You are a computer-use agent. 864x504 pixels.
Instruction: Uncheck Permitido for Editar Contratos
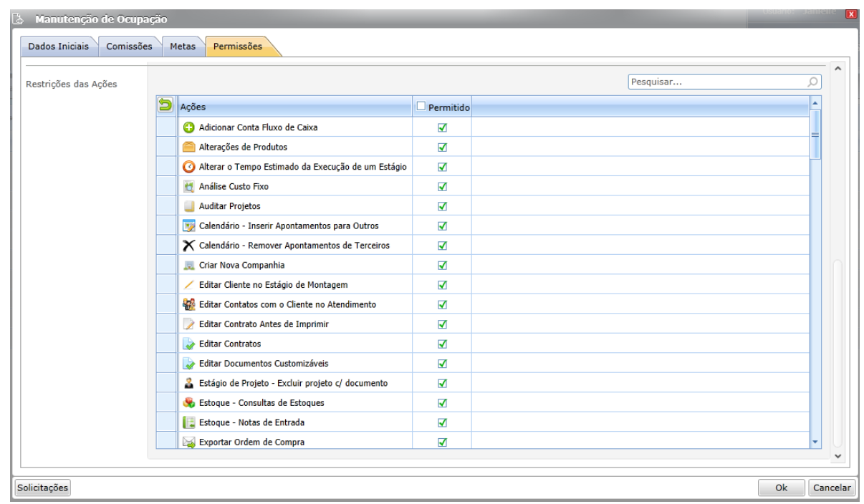pos(442,344)
